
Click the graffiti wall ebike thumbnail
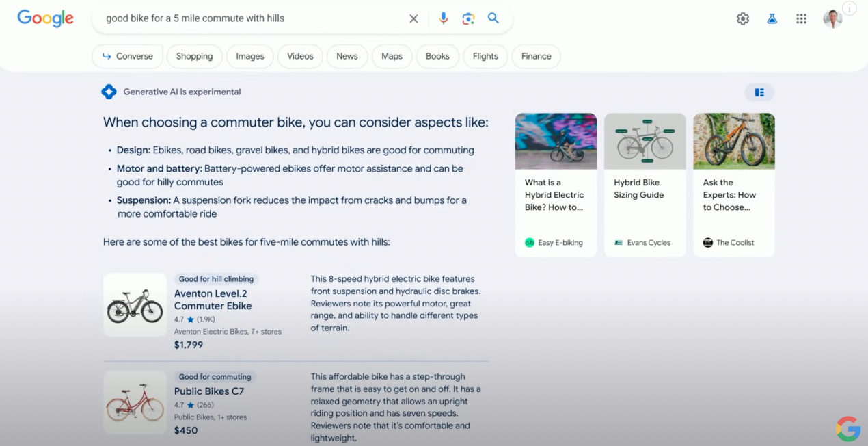pos(556,141)
